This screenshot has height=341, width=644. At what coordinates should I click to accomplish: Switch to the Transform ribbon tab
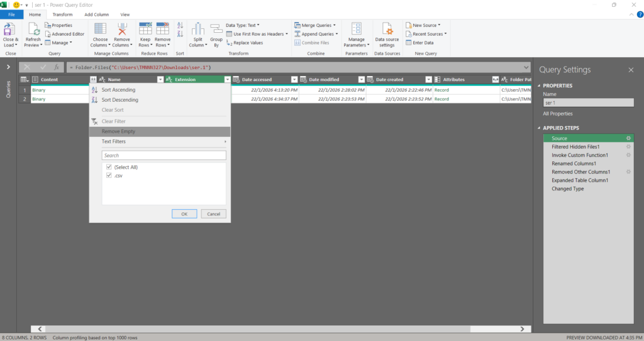click(62, 14)
